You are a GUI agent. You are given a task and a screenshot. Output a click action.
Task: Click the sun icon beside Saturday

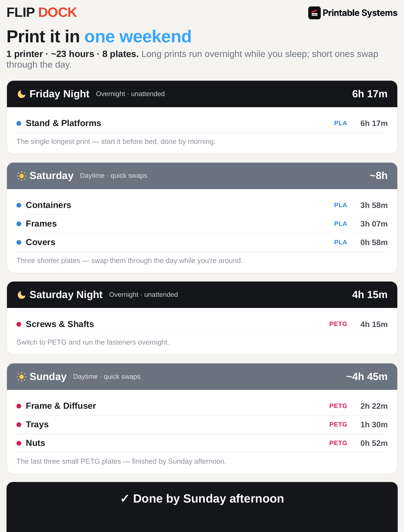[22, 176]
